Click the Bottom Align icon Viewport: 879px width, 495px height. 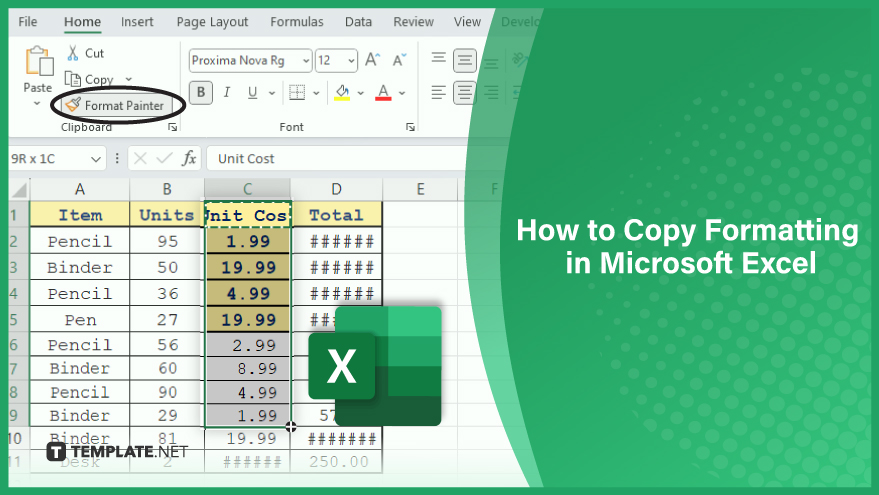491,62
